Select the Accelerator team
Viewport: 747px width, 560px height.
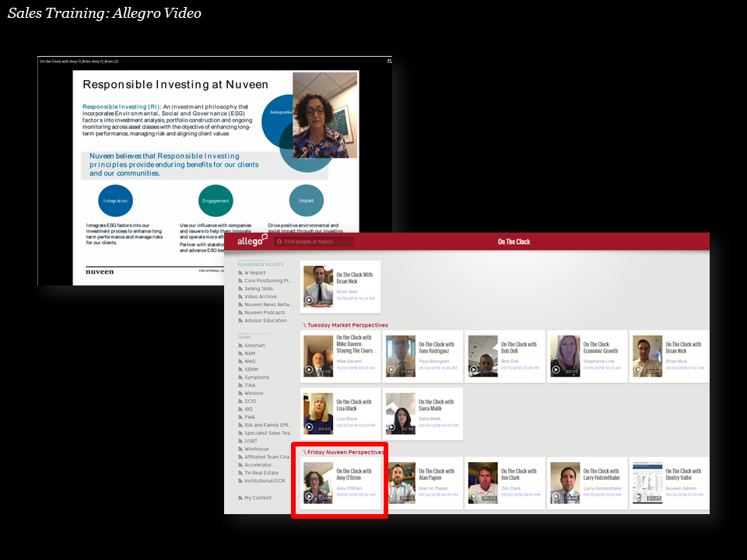(258, 465)
